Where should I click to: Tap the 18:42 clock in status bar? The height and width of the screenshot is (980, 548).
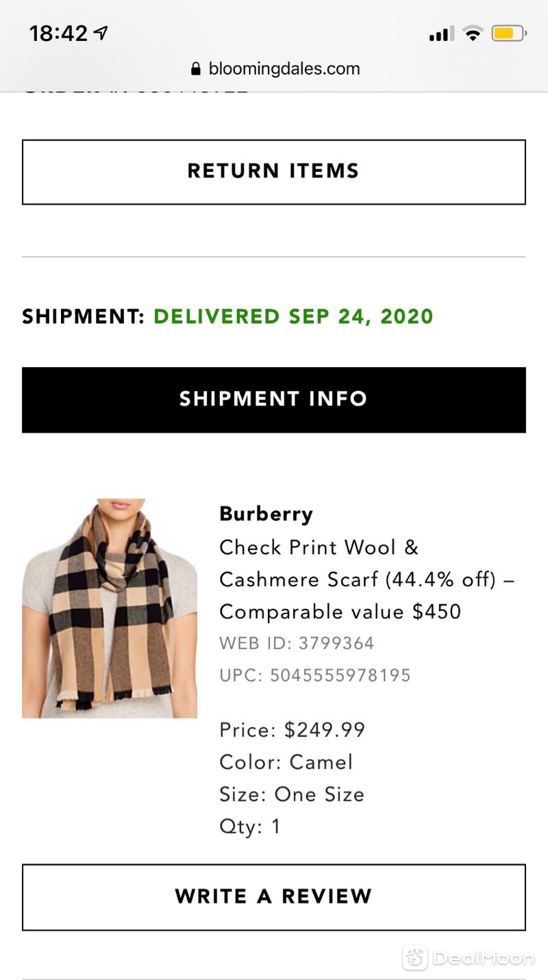(59, 33)
